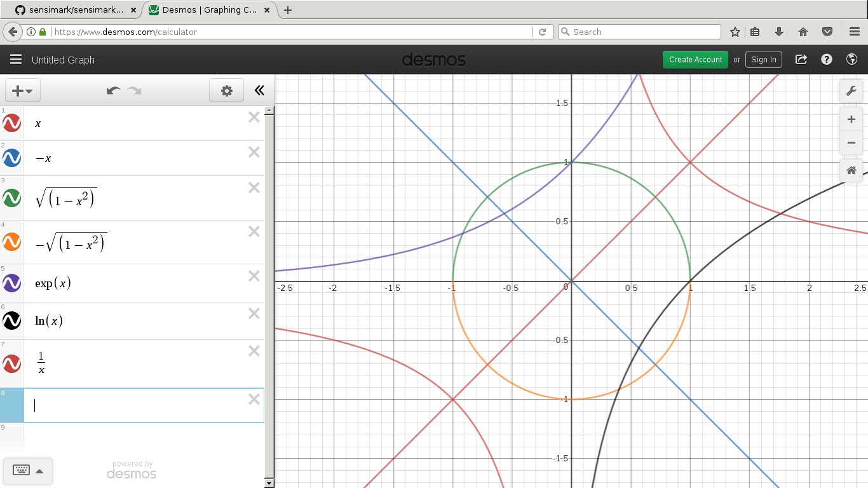The image size is (868, 488).
Task: Share the graph via share icon
Action: [801, 59]
